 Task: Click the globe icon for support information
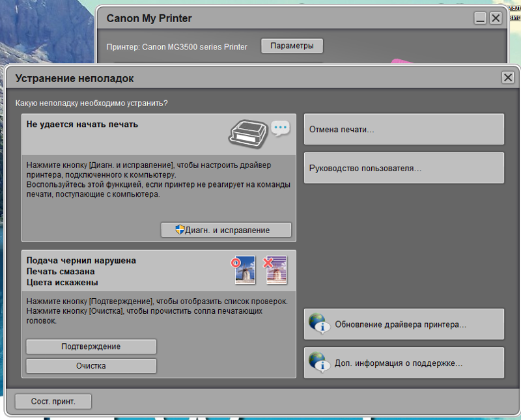(319, 362)
